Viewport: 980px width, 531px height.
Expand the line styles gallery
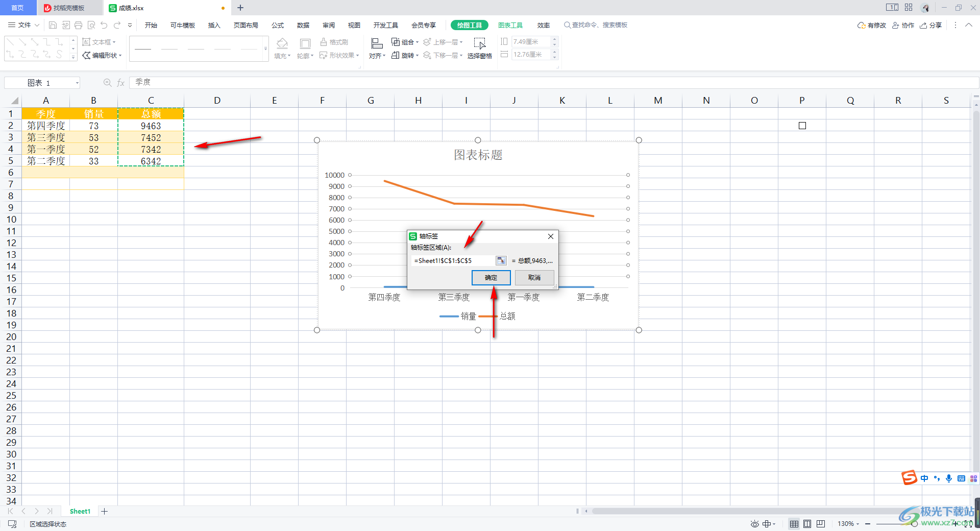pyautogui.click(x=265, y=49)
